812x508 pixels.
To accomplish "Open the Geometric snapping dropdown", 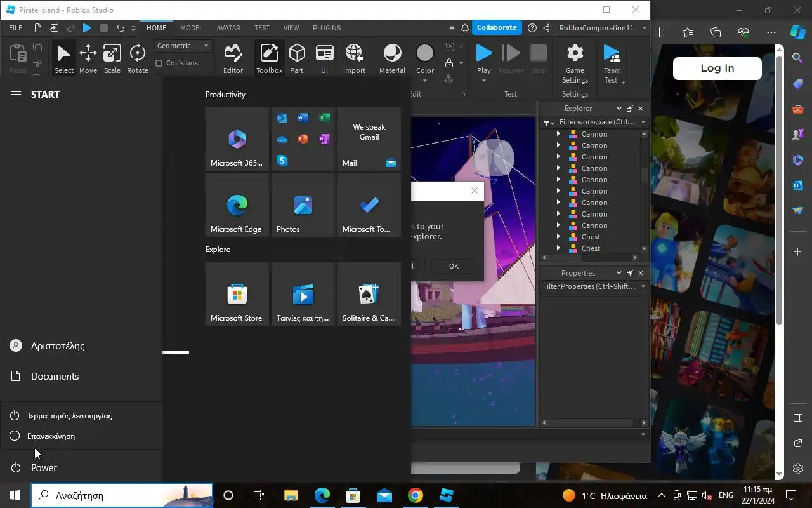I will coord(184,46).
